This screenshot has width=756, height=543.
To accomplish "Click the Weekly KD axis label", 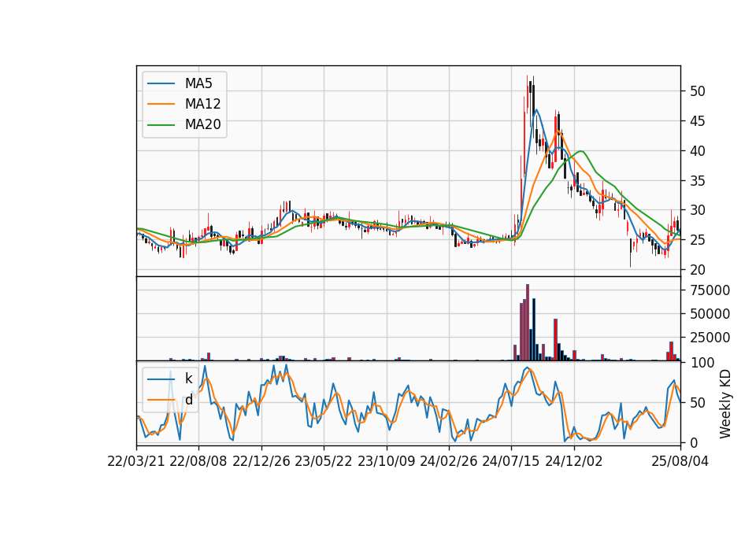I will coord(725,404).
